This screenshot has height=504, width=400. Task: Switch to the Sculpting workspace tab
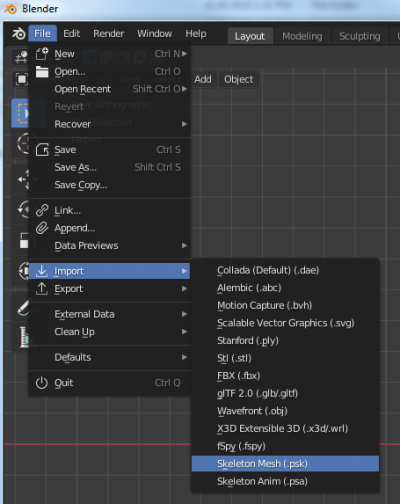coord(360,36)
